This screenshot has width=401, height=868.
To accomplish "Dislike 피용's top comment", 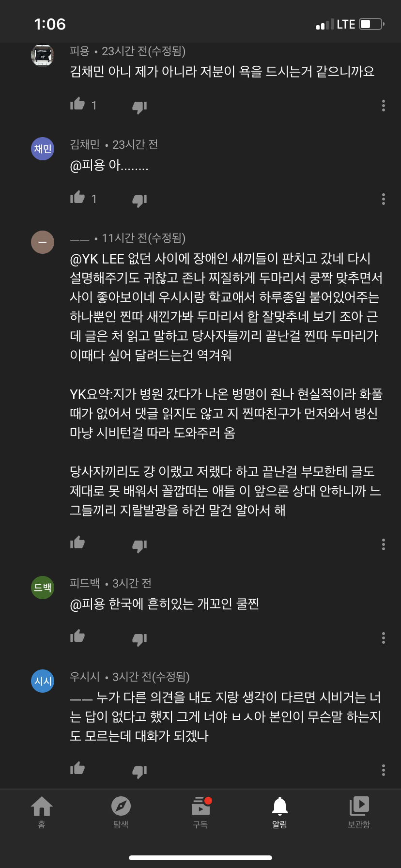I will point(139,107).
